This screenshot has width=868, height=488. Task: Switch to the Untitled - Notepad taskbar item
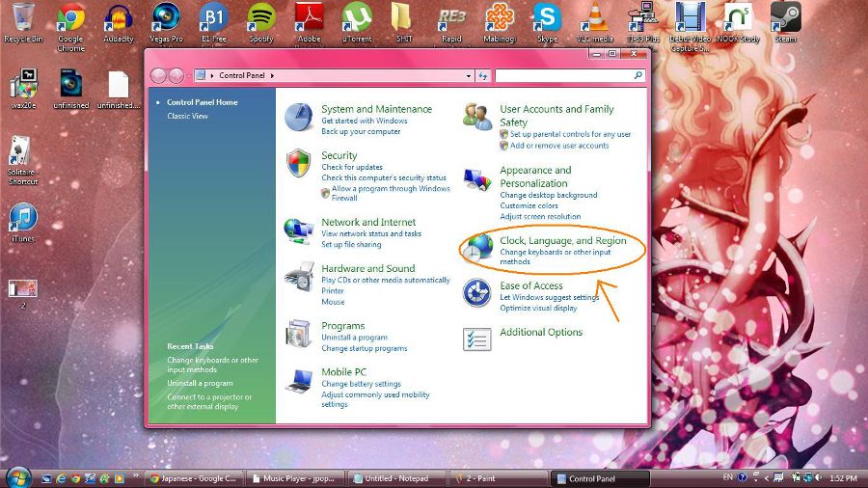393,478
